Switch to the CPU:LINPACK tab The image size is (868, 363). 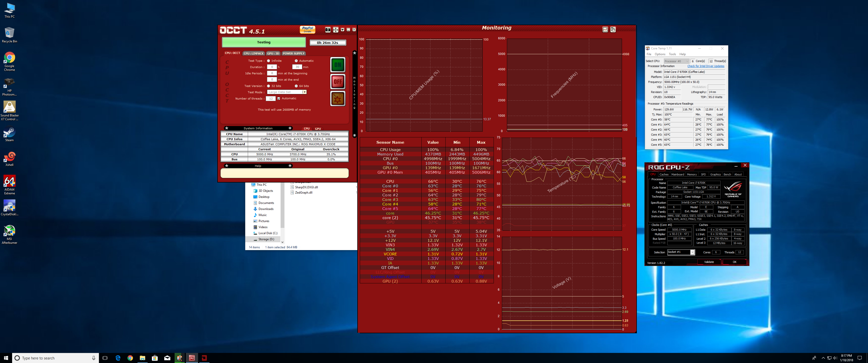point(253,53)
